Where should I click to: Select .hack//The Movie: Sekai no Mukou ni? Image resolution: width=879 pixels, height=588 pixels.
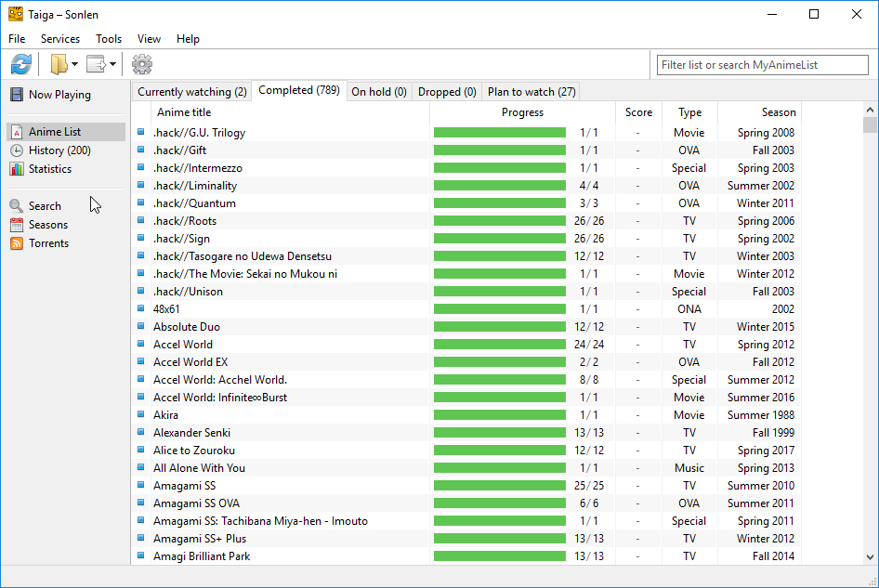coord(245,274)
